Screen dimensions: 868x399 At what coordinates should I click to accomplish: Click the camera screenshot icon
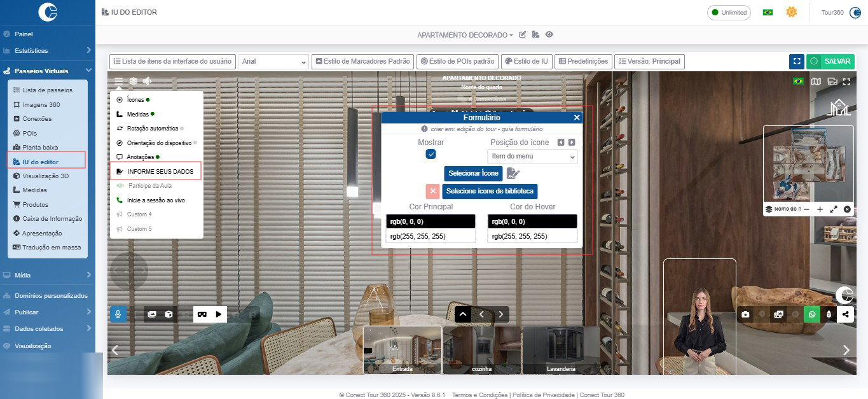[x=745, y=314]
